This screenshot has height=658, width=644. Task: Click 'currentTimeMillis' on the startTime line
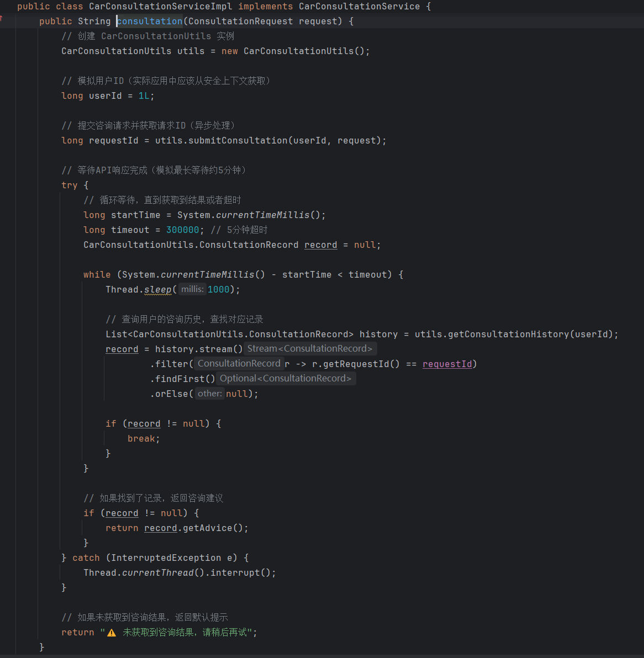(262, 215)
